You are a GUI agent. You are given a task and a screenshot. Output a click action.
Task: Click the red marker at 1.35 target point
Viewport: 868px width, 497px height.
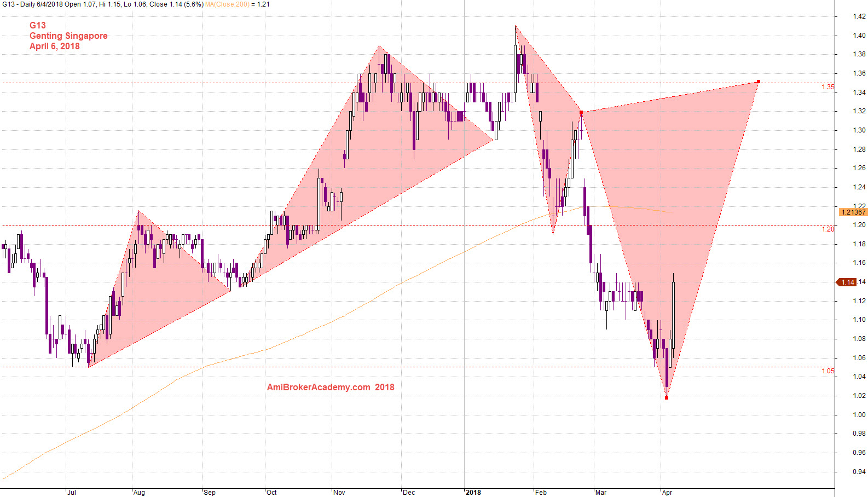coord(759,82)
